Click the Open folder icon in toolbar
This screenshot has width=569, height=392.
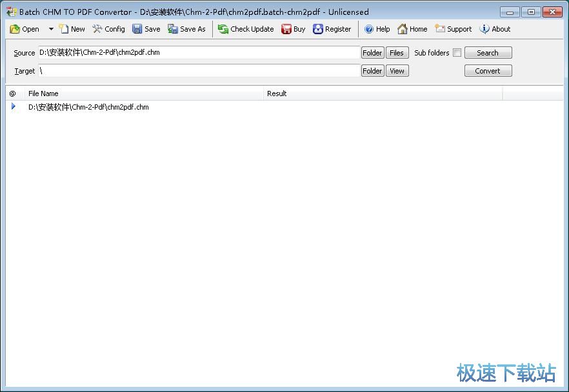(x=15, y=29)
